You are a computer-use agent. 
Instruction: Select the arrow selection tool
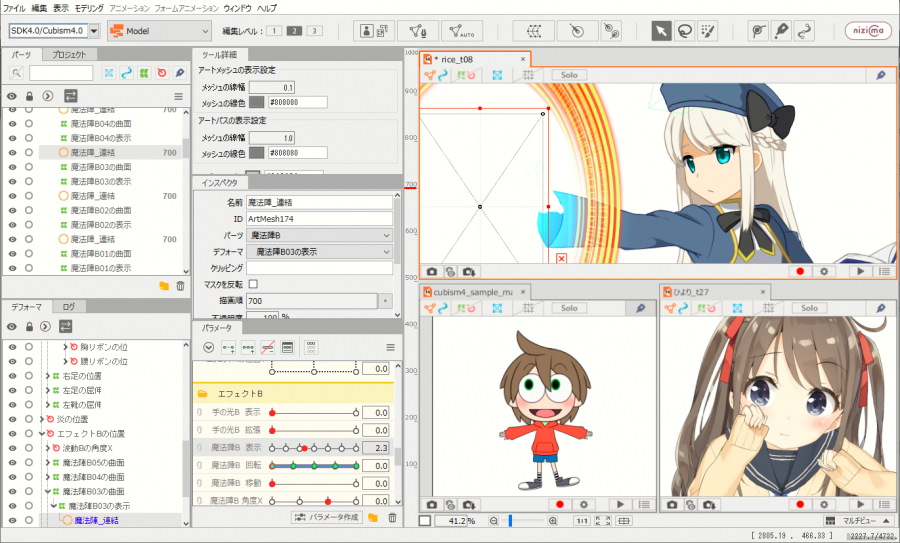661,30
